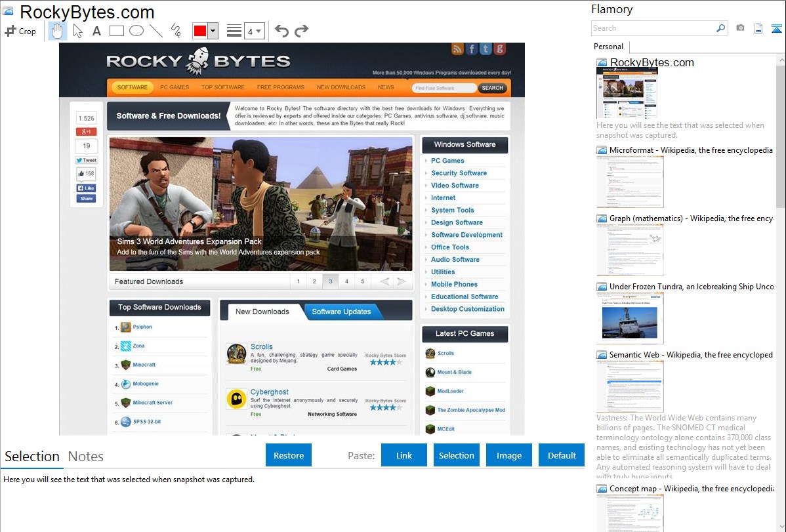Open the RockyBytes.com snapshot thumbnail
This screenshot has height=532, width=786.
click(627, 93)
